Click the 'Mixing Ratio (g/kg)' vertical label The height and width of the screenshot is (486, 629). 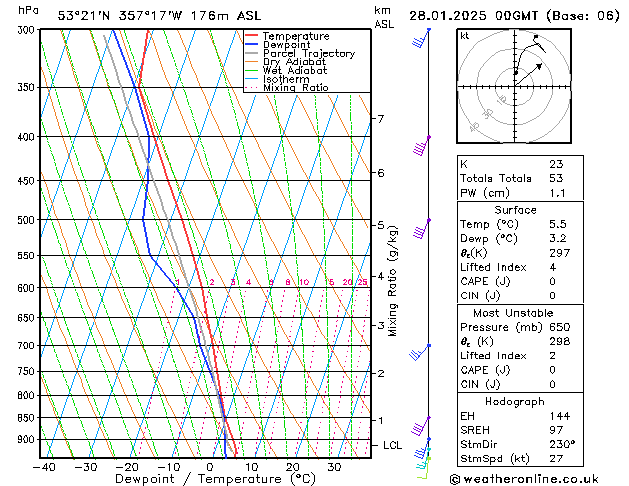tap(393, 281)
